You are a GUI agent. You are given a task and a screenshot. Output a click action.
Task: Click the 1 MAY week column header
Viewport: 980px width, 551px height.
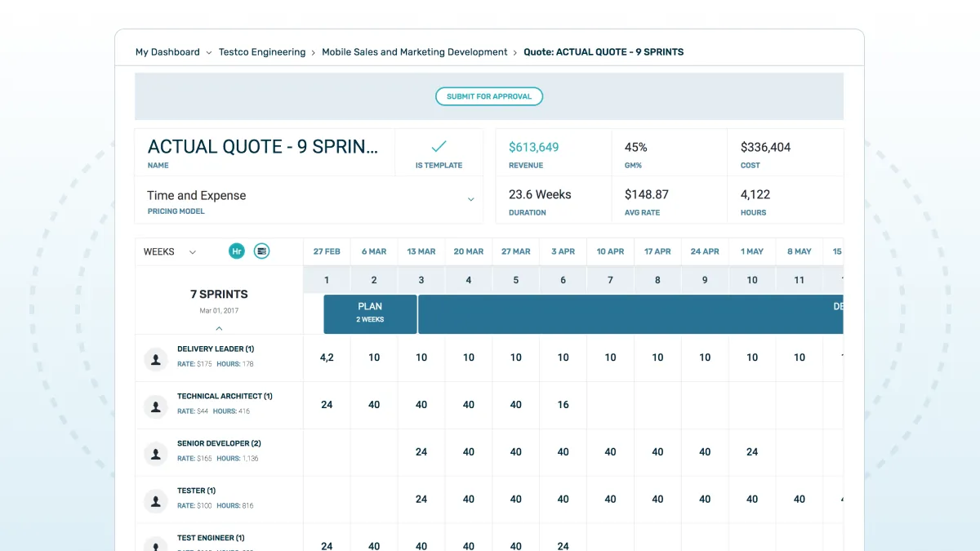click(x=752, y=251)
